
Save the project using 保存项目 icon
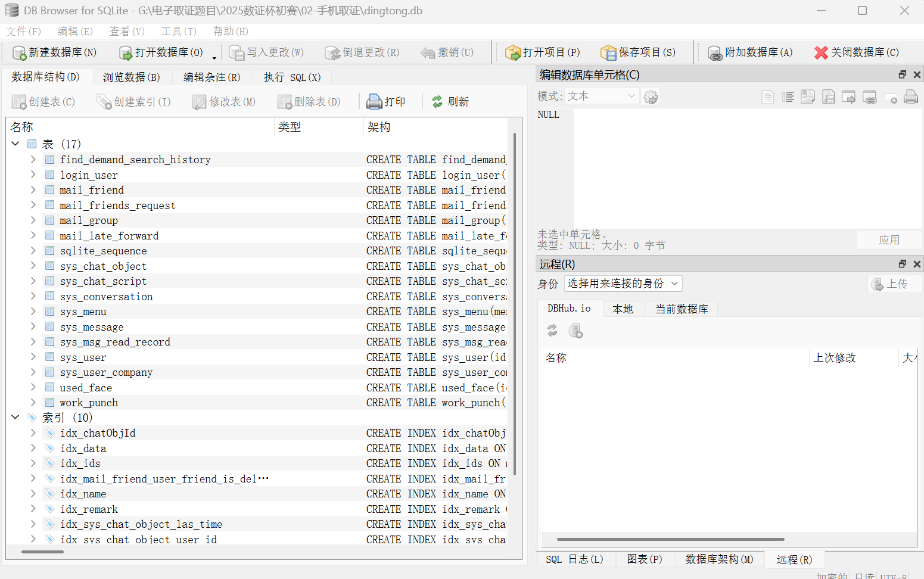pyautogui.click(x=608, y=53)
